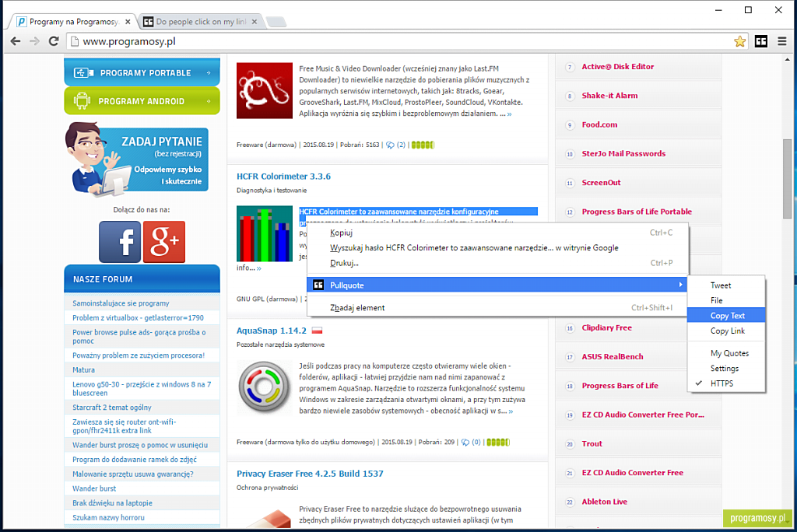The image size is (797, 532).
Task: Click the Polish flag next to AquaSnap
Action: (x=318, y=331)
